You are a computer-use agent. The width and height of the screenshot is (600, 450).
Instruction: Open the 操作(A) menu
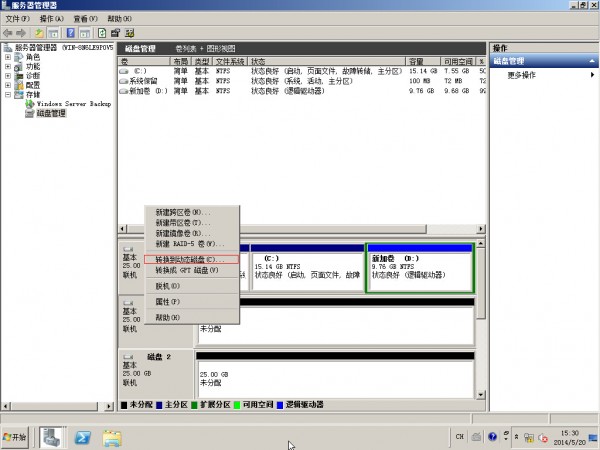coord(52,19)
